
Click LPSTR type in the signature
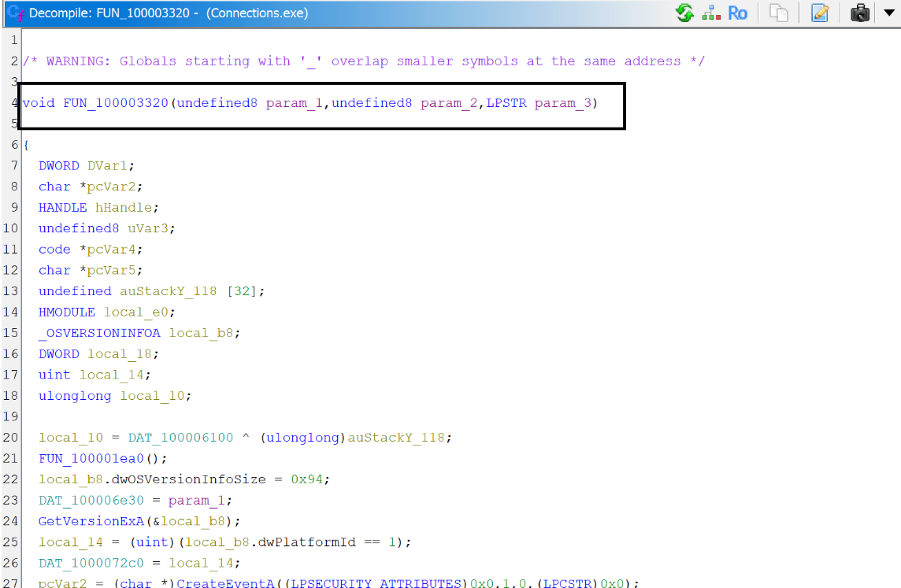[506, 103]
